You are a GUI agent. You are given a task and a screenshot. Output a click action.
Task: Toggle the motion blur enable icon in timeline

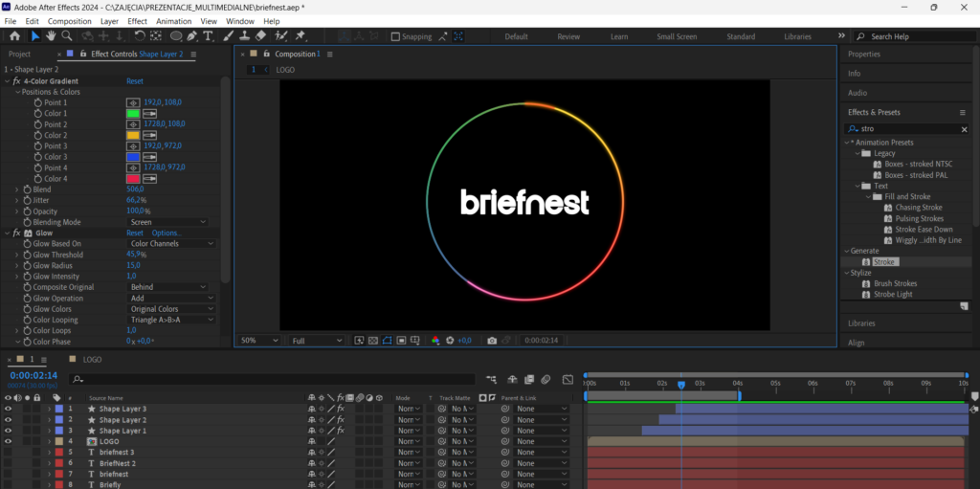point(546,379)
